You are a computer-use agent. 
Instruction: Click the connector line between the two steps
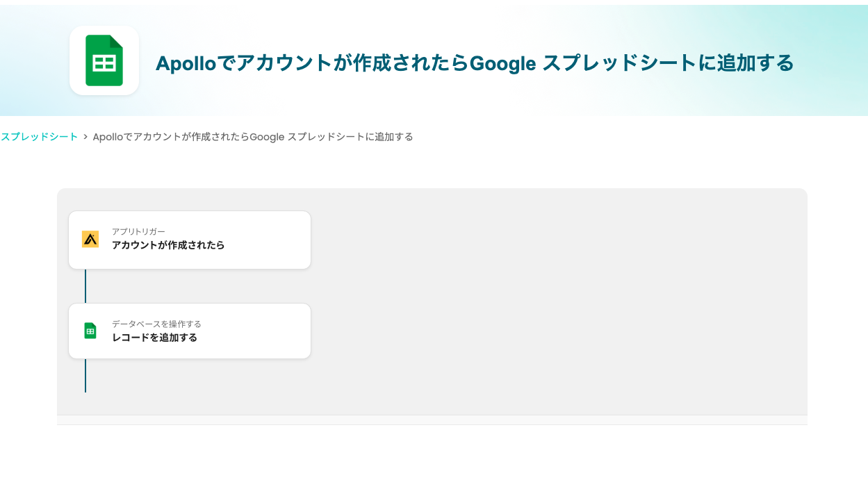click(x=85, y=286)
